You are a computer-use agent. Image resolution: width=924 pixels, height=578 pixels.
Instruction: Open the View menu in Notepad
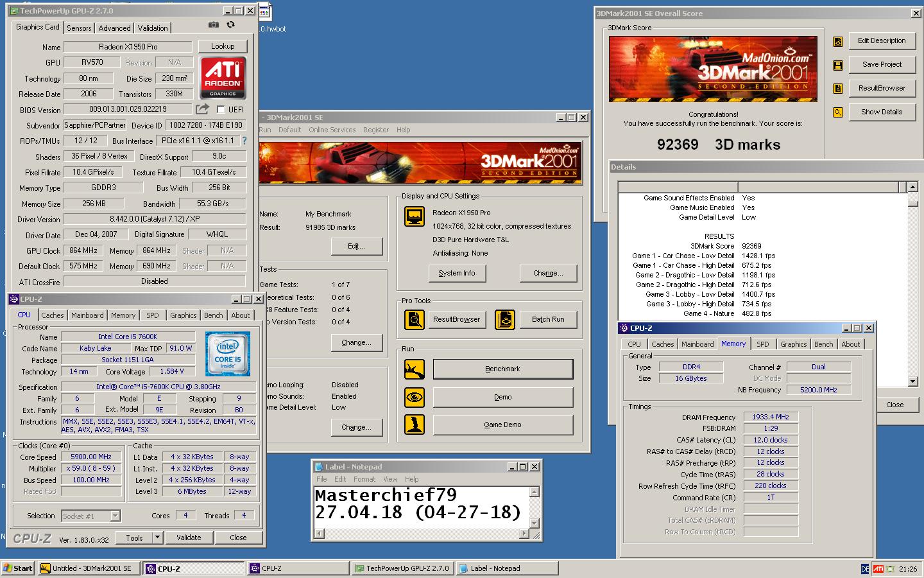coord(390,479)
